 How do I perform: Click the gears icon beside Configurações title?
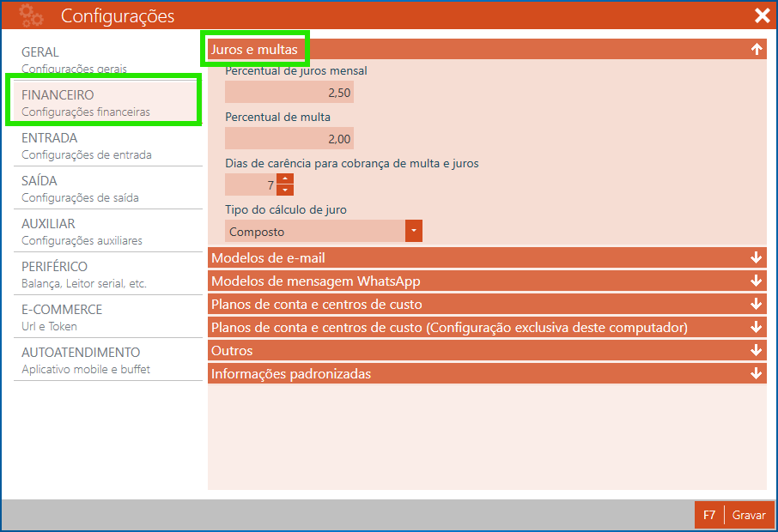[x=31, y=15]
